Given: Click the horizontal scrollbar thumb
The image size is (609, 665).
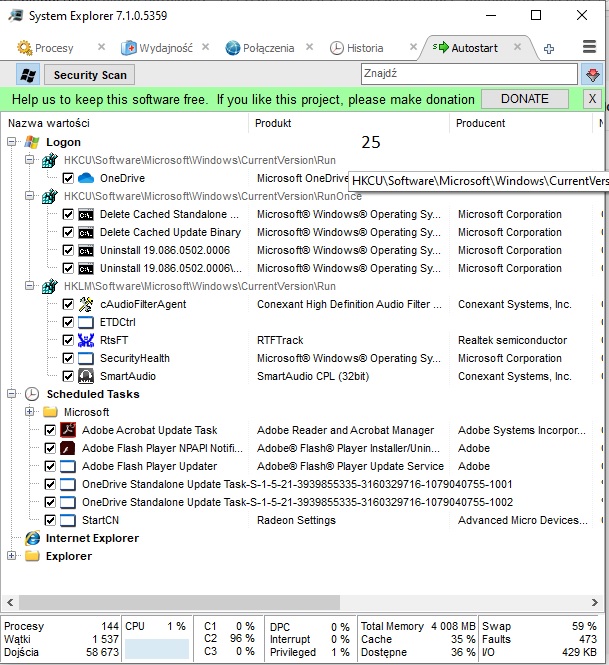Looking at the screenshot, I should [179, 602].
